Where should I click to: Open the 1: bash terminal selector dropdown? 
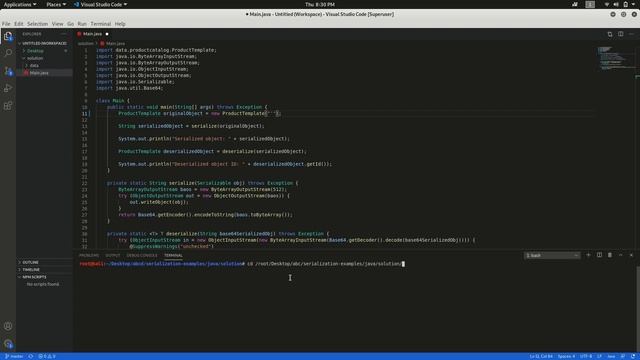coord(552,256)
